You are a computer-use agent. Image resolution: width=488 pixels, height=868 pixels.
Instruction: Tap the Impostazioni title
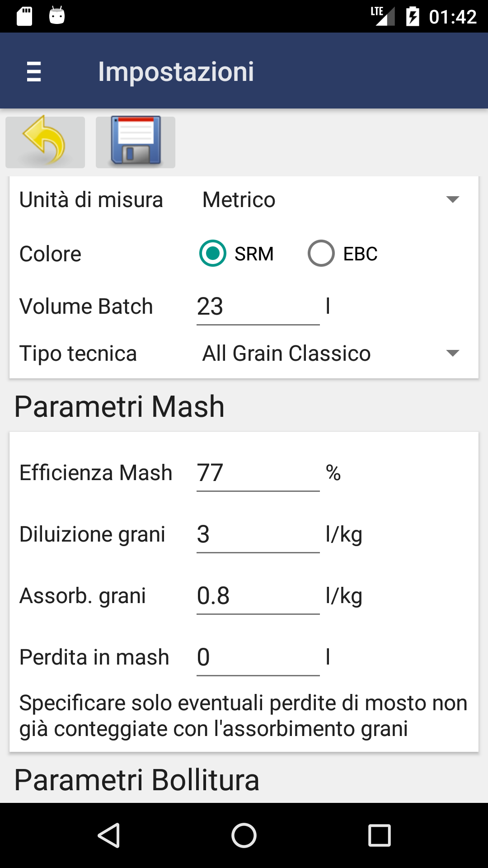(x=176, y=71)
